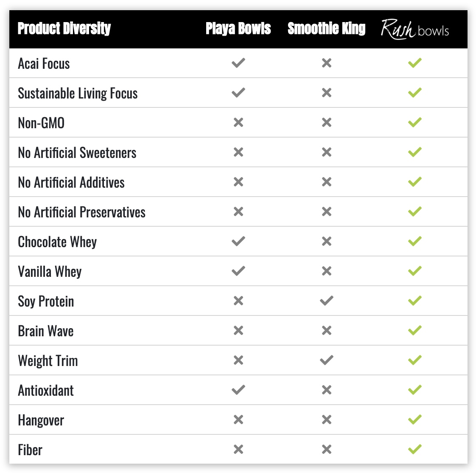Image resolution: width=476 pixels, height=473 pixels.
Task: Click the Product Diversity header label
Action: pos(64,28)
